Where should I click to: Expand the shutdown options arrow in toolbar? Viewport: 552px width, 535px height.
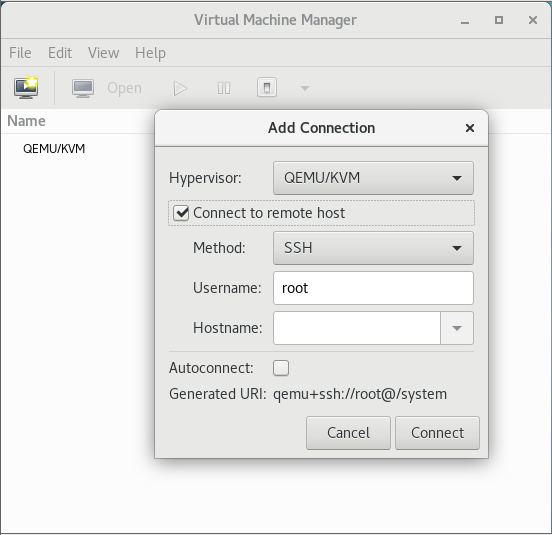click(x=305, y=88)
